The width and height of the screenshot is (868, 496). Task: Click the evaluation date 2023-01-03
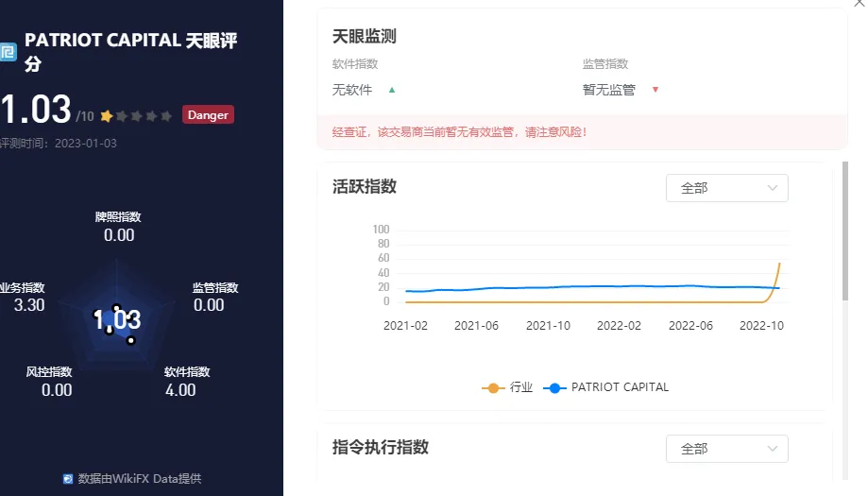pyautogui.click(x=86, y=144)
